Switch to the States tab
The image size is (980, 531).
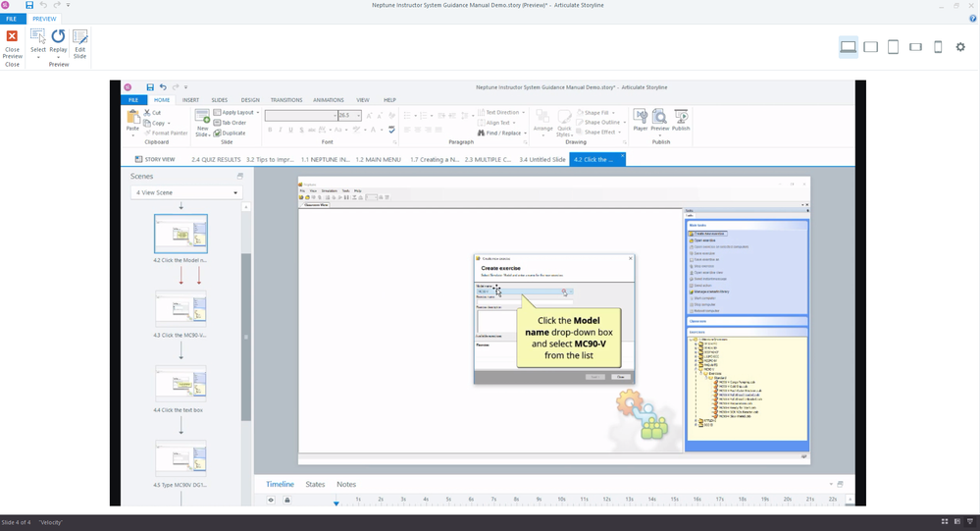(x=315, y=484)
